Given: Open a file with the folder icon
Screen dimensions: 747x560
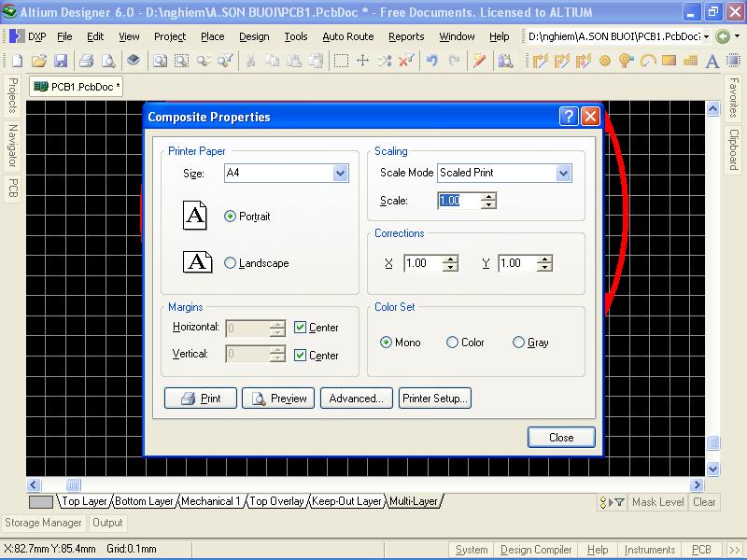Looking at the screenshot, I should (x=39, y=61).
